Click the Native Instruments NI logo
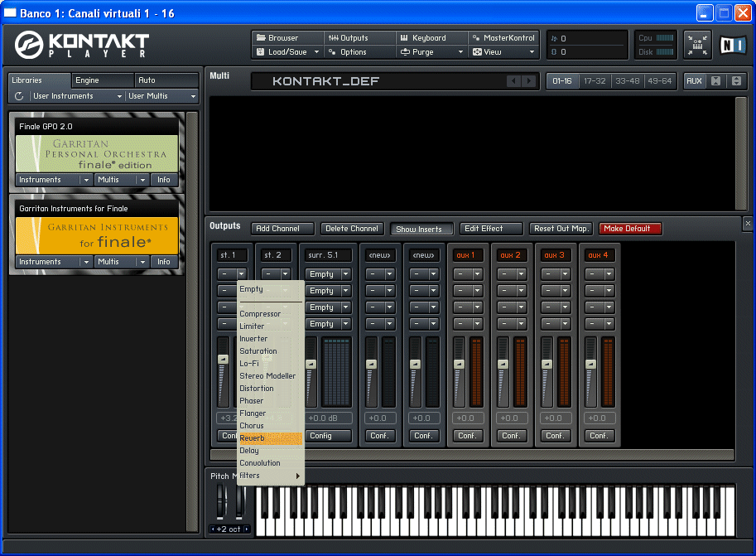Screen dimensions: 756x556 click(x=733, y=45)
